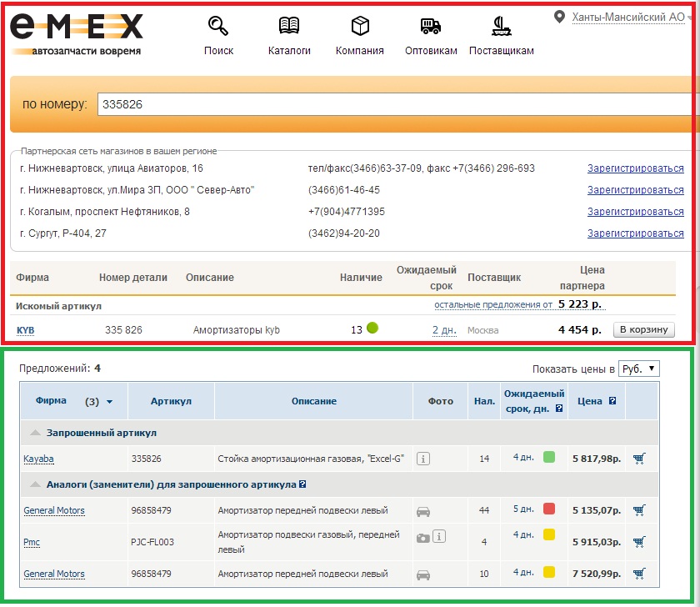Click help icon beside Ожидаемый срок, дн.

pyautogui.click(x=559, y=409)
